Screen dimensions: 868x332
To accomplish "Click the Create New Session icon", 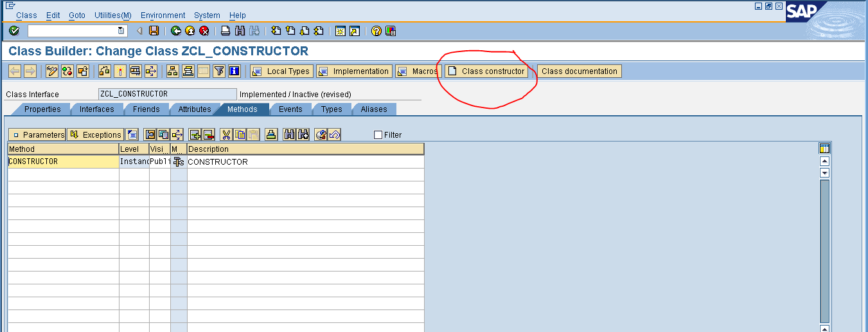I will coord(341,30).
